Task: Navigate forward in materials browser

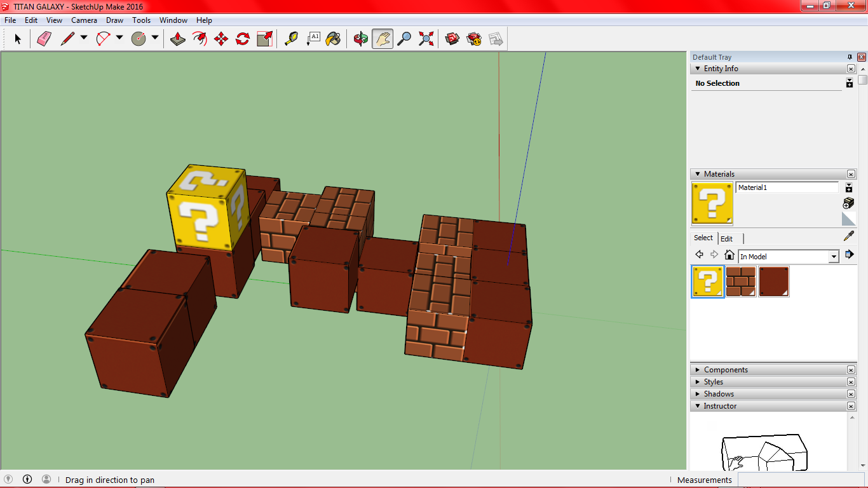Action: click(714, 255)
